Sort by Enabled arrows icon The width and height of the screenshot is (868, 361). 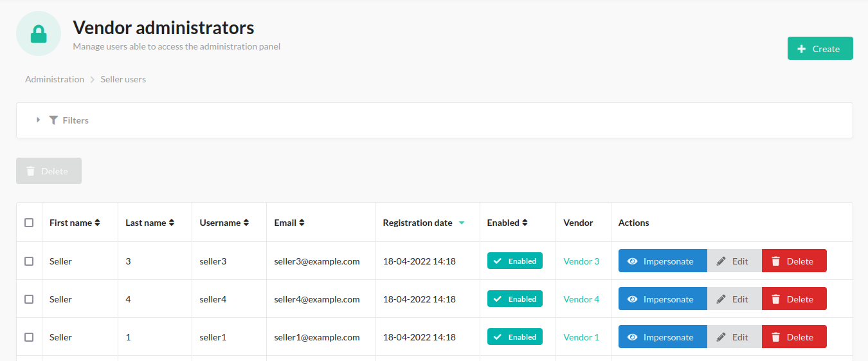(x=525, y=223)
